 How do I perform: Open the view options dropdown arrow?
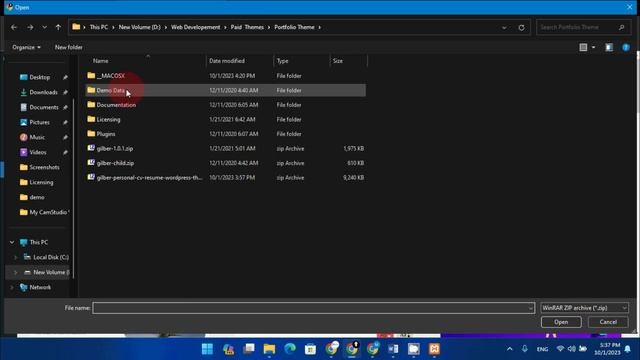593,47
